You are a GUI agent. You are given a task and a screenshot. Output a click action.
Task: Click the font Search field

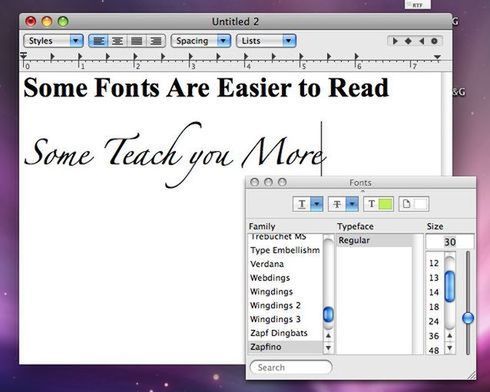coord(291,367)
